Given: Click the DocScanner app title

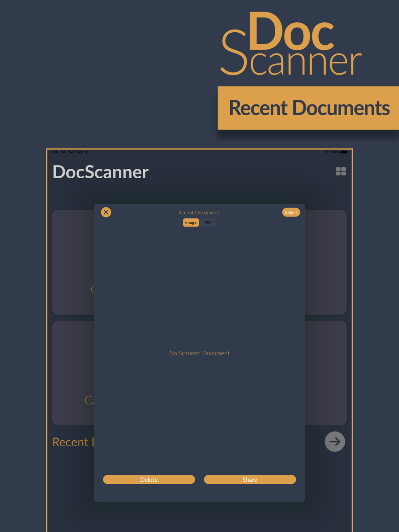Looking at the screenshot, I should tap(101, 172).
